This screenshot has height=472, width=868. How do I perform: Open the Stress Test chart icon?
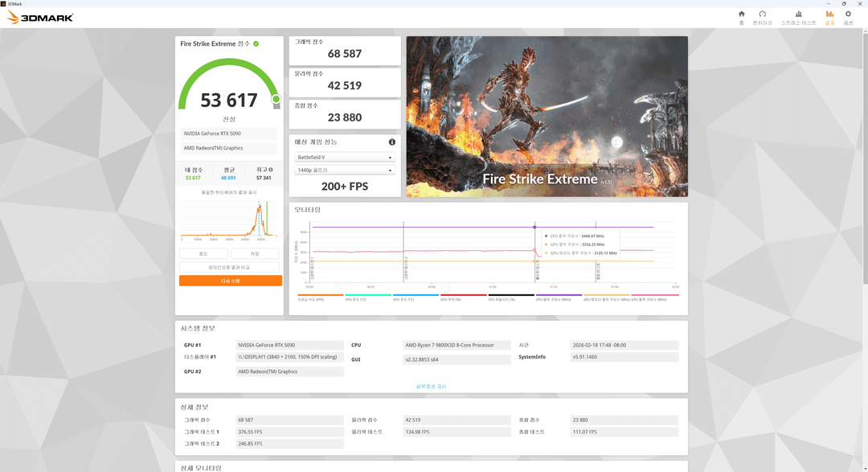[798, 17]
